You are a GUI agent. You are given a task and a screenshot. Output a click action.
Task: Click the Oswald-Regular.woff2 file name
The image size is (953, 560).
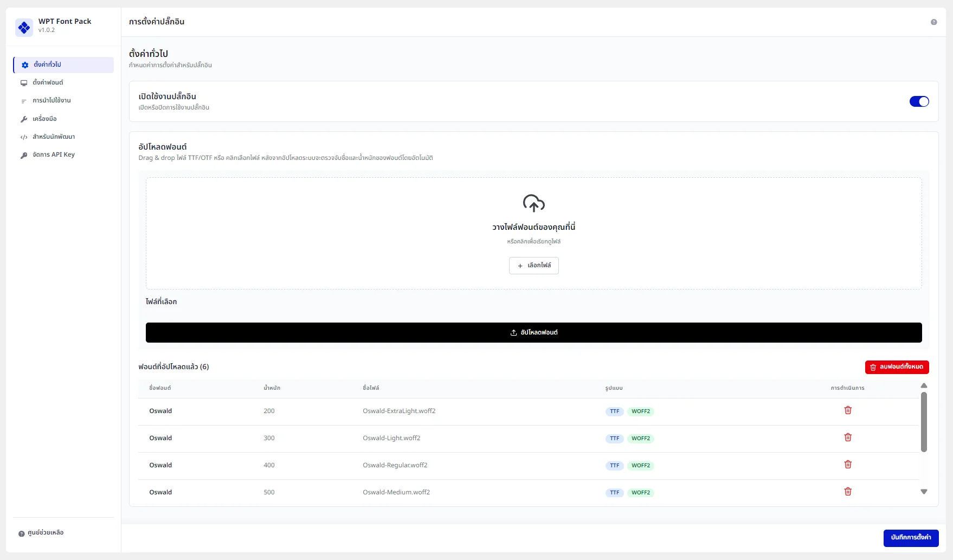[x=395, y=465]
